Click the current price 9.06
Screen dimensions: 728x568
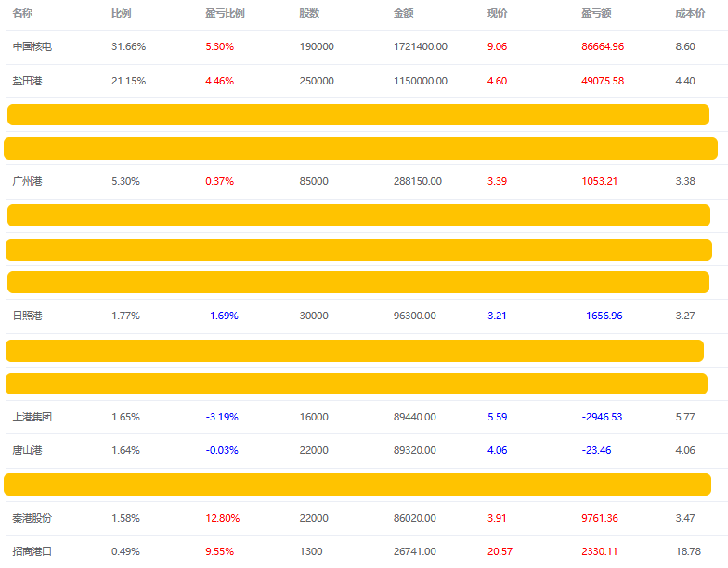[x=498, y=46]
